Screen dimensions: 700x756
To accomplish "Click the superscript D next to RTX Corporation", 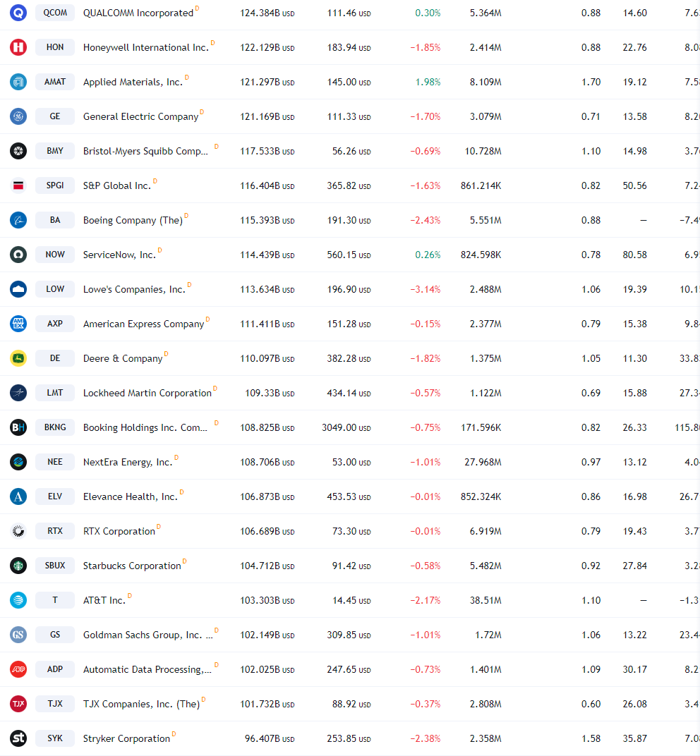I will tap(159, 526).
